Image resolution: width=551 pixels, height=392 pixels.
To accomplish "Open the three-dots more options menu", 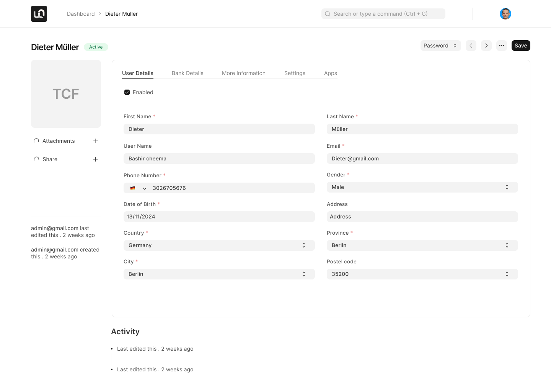I will (x=502, y=46).
